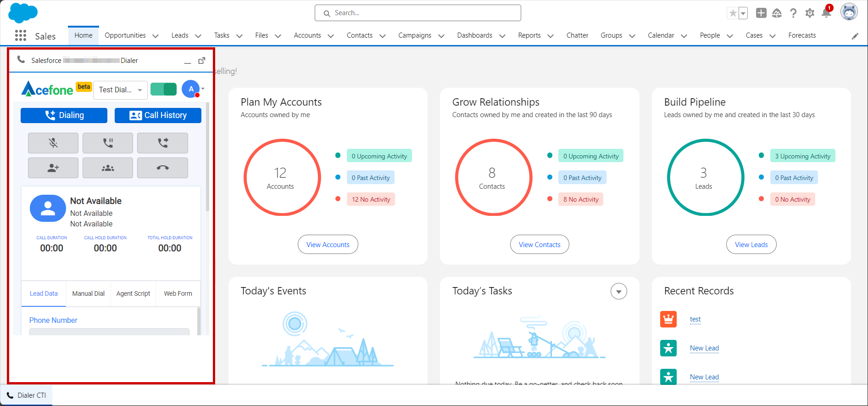Image resolution: width=868 pixels, height=406 pixels.
Task: Click the Salesforce cloud logo
Action: point(23,13)
